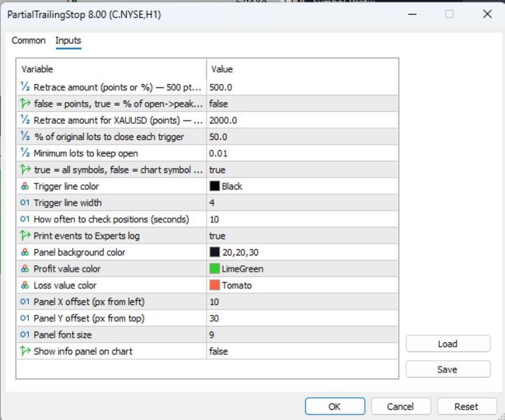
Task: Select the Minimum lots to keep open label
Action: (x=85, y=153)
